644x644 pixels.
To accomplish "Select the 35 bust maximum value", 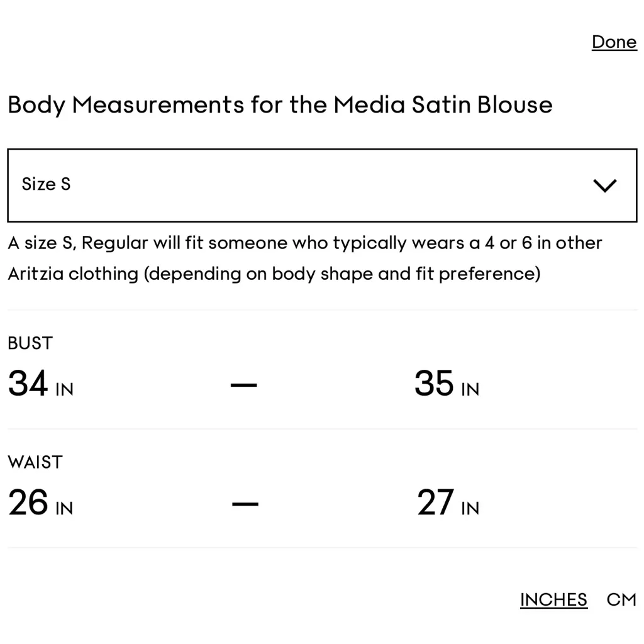I will click(434, 384).
